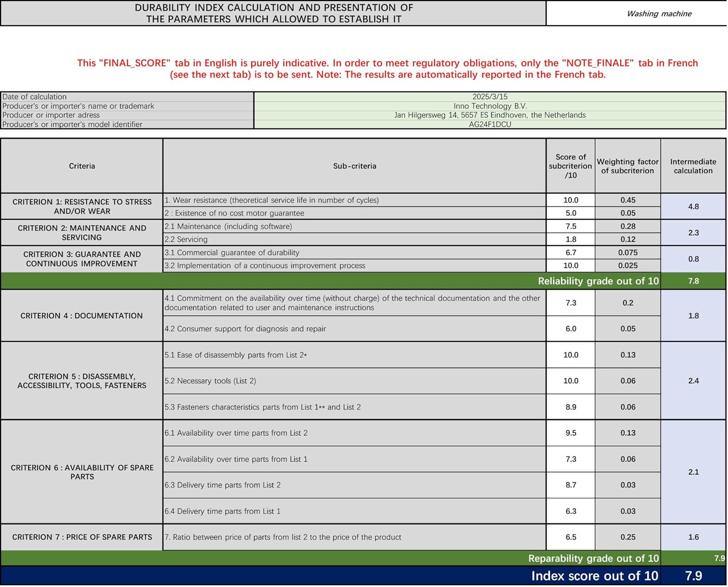Select the Wear resistance score cell
Image resolution: width=728 pixels, height=587 pixels.
click(570, 200)
